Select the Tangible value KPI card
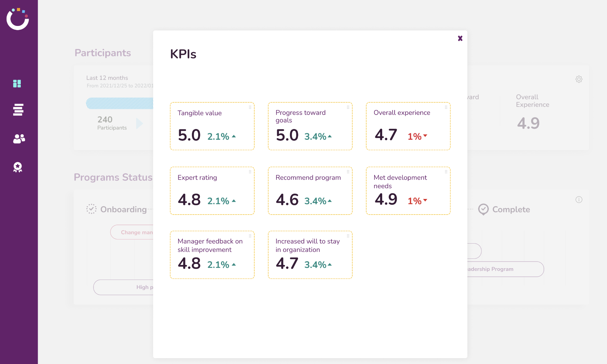607x364 pixels. (212, 126)
